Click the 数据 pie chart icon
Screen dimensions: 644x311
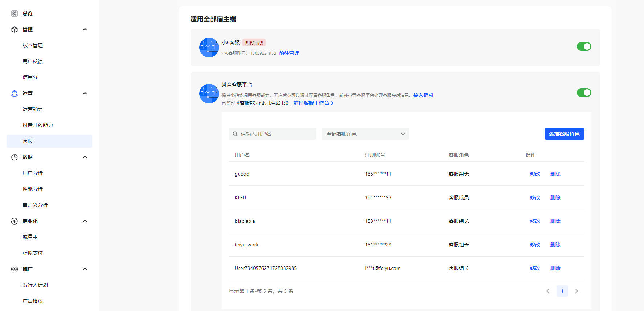point(15,157)
